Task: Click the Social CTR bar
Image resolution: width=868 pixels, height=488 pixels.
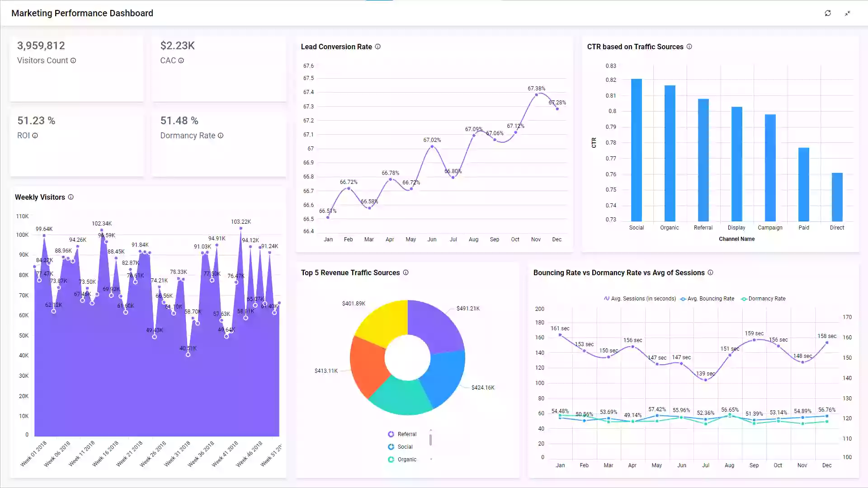Action: pos(637,150)
